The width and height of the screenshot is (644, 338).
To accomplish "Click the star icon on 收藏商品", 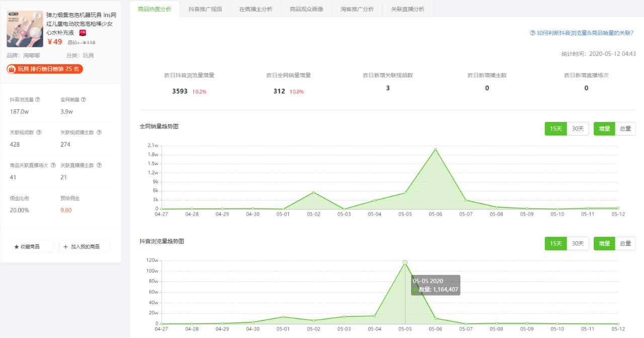I will (17, 246).
